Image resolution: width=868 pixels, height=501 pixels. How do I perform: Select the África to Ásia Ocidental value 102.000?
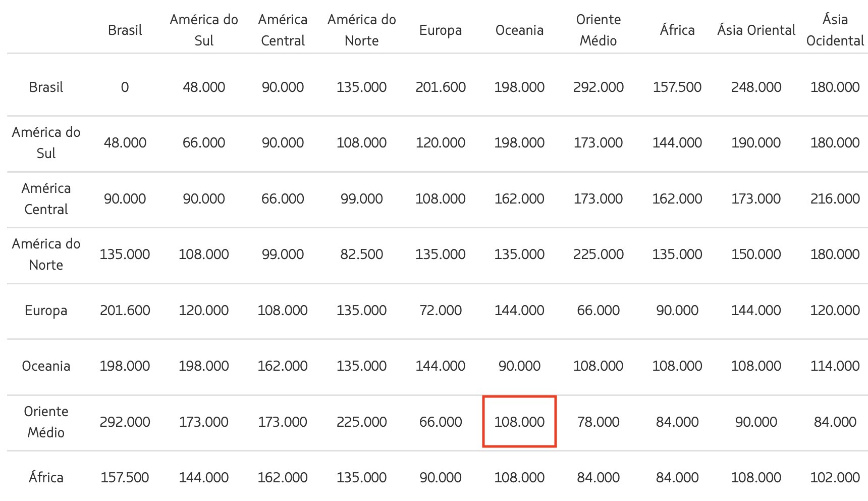[835, 477]
